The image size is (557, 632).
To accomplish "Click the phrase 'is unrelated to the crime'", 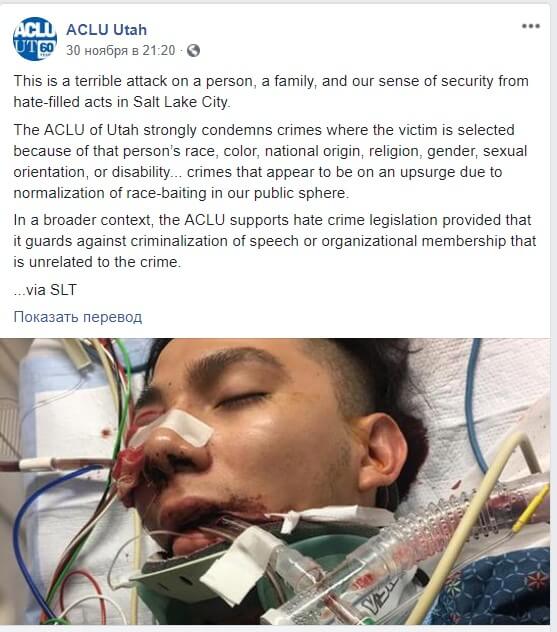I will click(x=97, y=262).
